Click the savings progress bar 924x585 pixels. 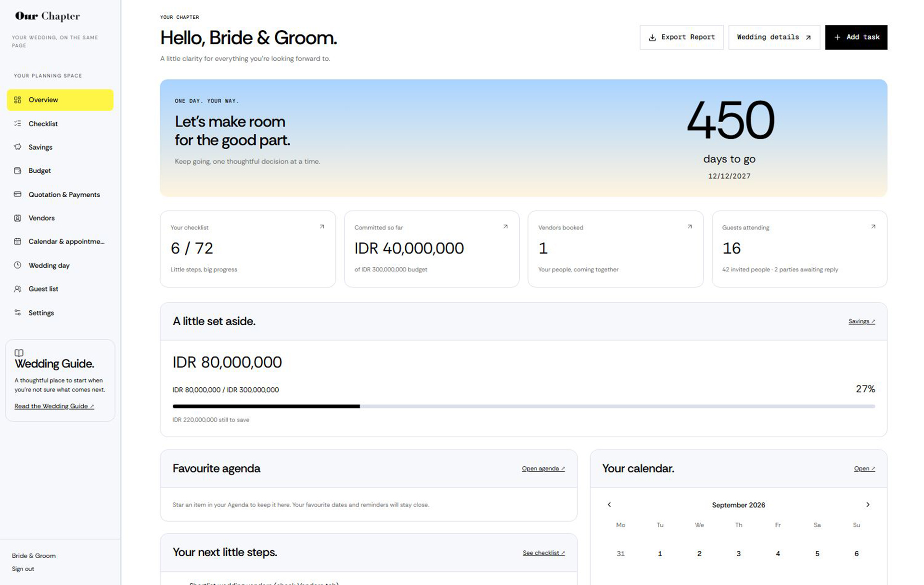tap(524, 407)
